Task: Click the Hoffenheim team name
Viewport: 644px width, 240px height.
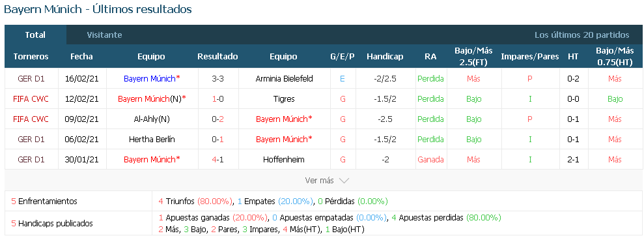Action: pos(284,159)
